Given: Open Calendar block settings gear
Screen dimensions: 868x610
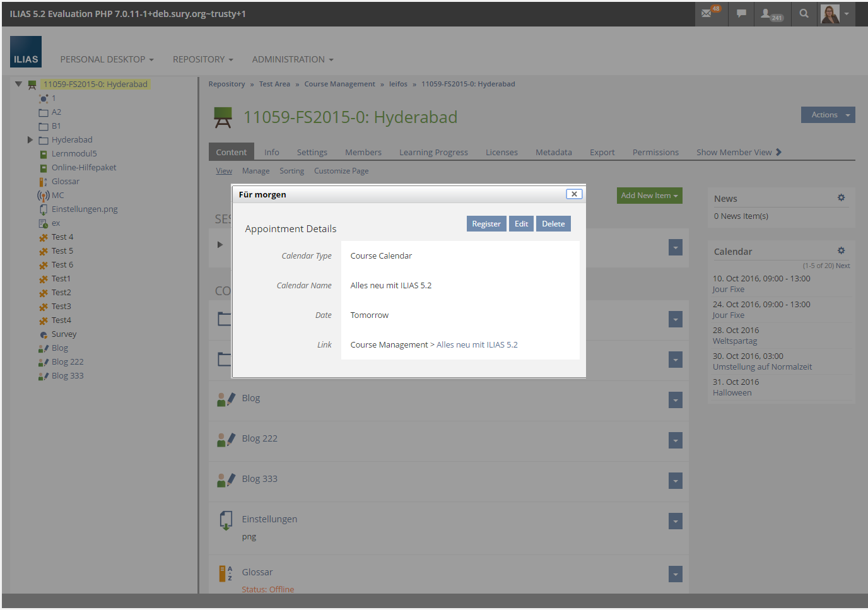Looking at the screenshot, I should (841, 251).
